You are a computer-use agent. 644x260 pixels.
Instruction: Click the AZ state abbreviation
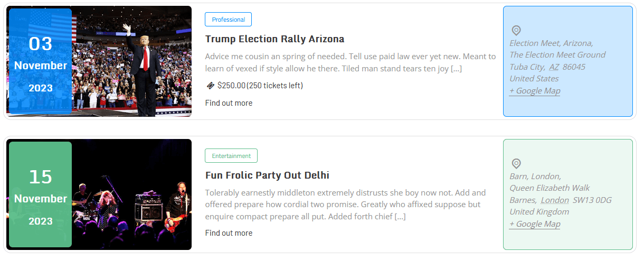pos(554,67)
